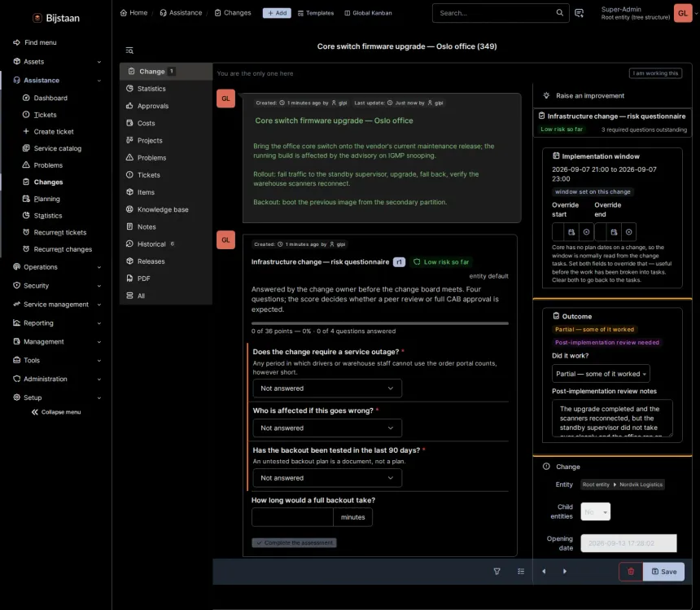Click 'Low risk so far' badge in questionnaire
700x610 pixels.
[441, 262]
